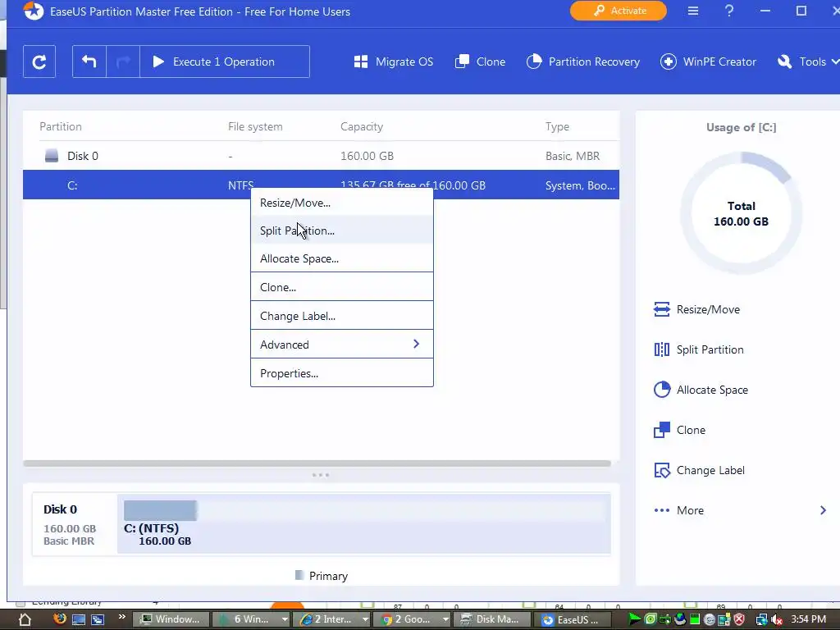This screenshot has width=840, height=630.
Task: Click Disk 0 label in disk map
Action: pyautogui.click(x=60, y=509)
